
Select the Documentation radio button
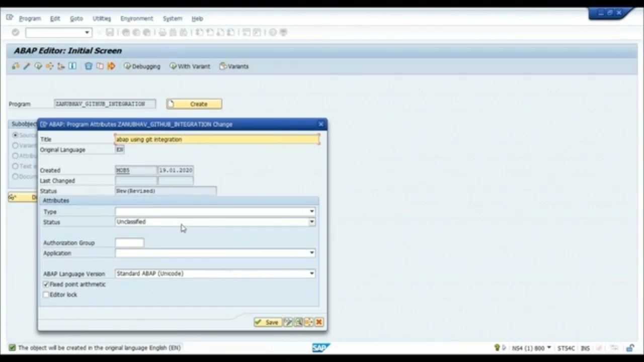15,176
